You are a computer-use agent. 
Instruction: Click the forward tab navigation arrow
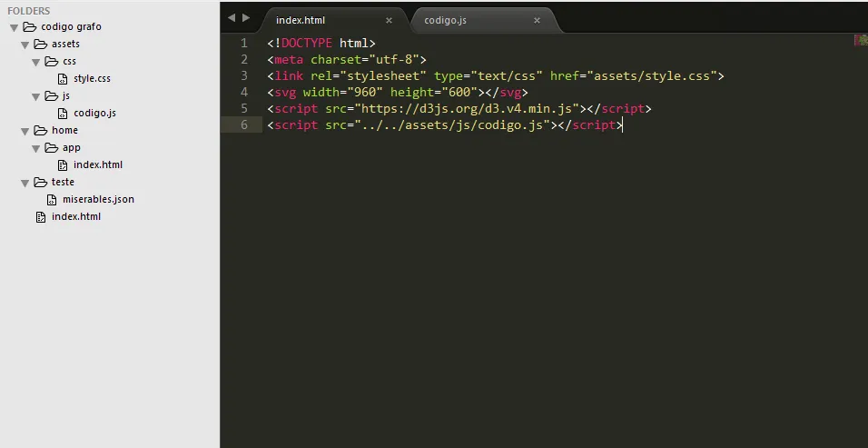click(246, 18)
